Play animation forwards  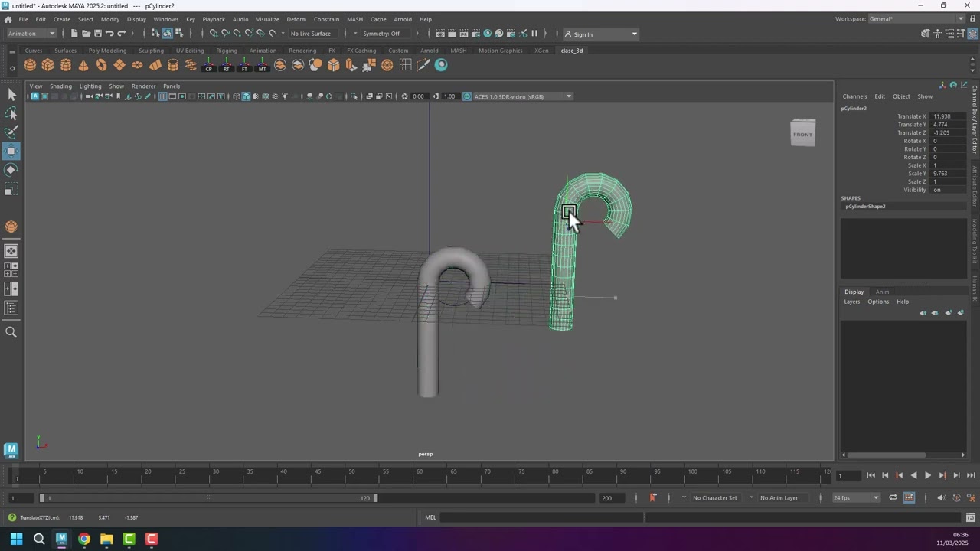pos(928,475)
